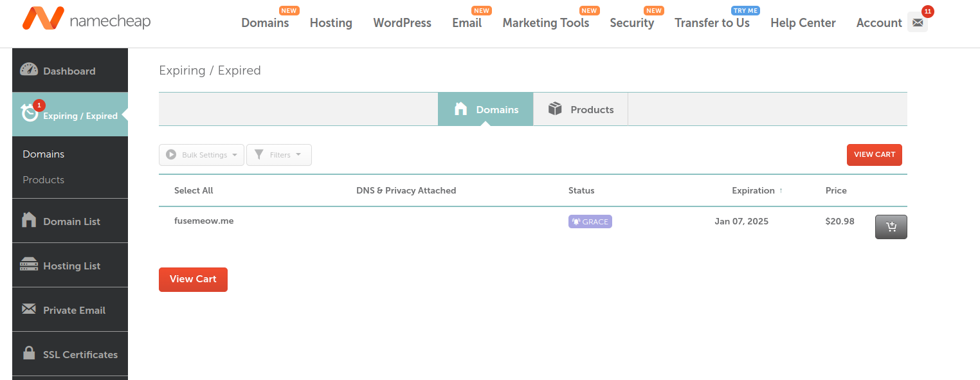Switch to the Products tab
This screenshot has height=380, width=980.
point(581,109)
